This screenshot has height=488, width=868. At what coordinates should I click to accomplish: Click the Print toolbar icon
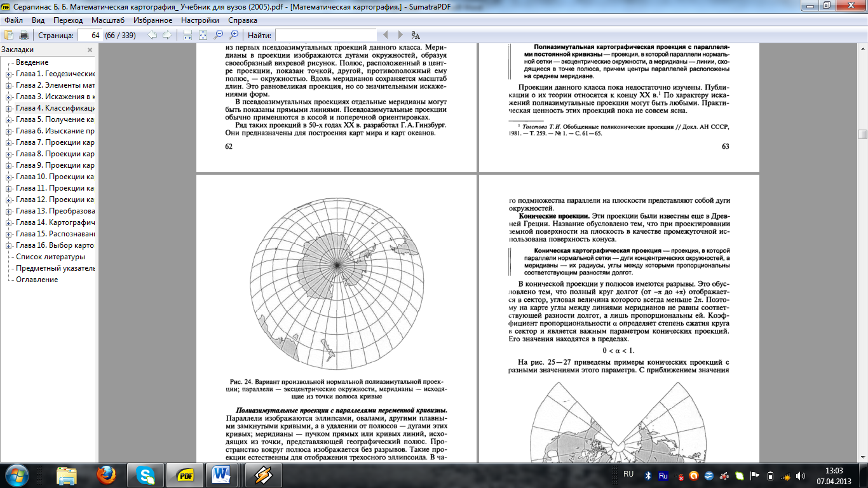click(x=24, y=35)
